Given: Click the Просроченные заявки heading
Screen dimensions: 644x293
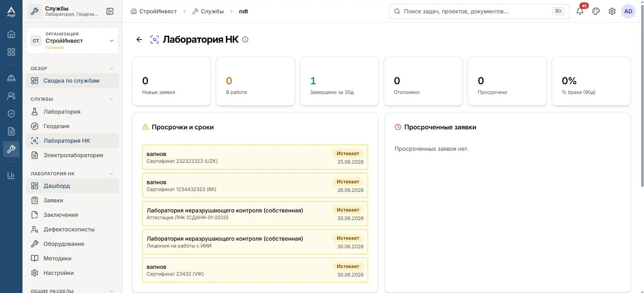Looking at the screenshot, I should (x=440, y=127).
